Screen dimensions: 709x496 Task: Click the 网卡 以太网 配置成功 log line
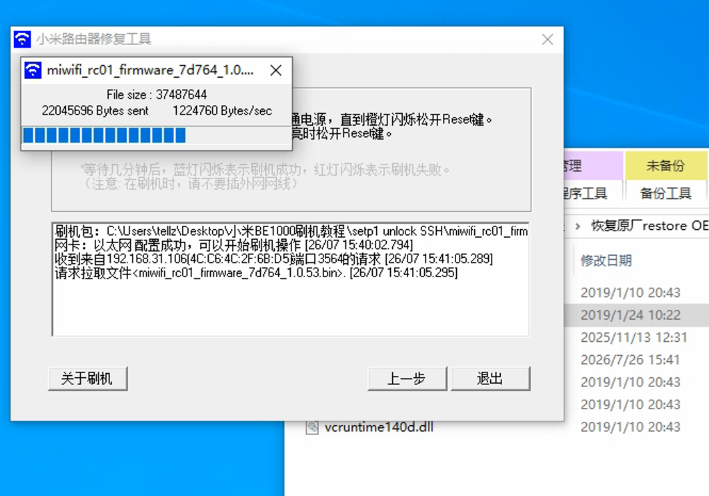[234, 245]
